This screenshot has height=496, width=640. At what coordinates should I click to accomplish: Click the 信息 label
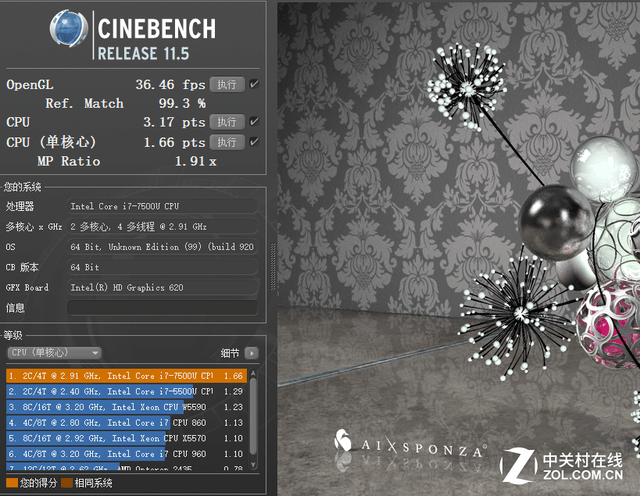[15, 308]
